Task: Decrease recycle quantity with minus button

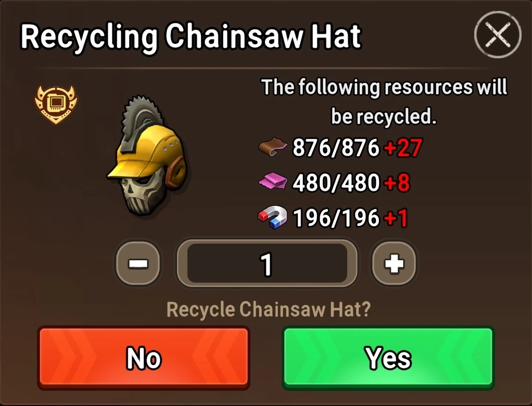Action: pyautogui.click(x=138, y=263)
